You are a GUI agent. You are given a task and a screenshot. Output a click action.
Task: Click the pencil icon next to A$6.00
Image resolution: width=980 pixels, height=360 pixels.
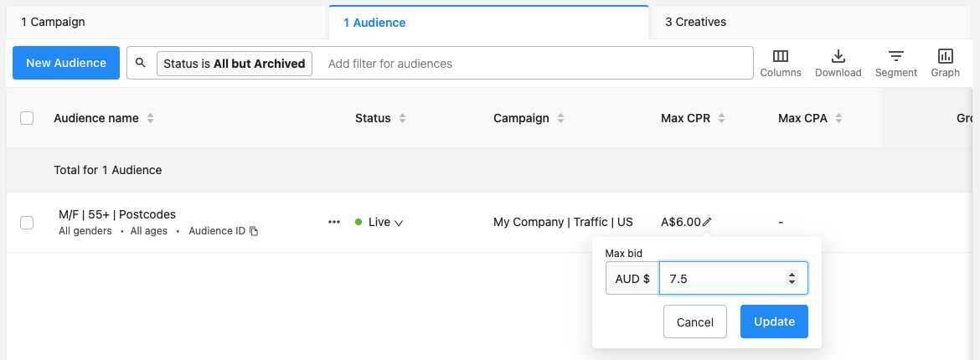click(708, 222)
